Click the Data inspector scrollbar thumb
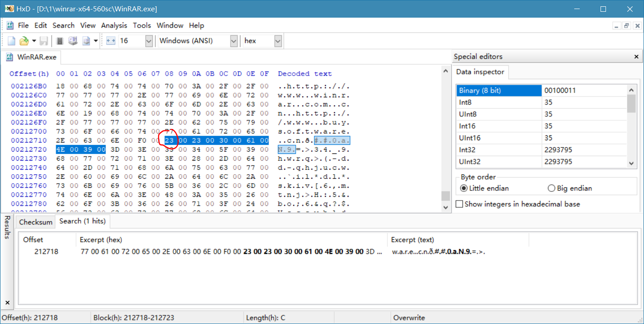 click(631, 104)
